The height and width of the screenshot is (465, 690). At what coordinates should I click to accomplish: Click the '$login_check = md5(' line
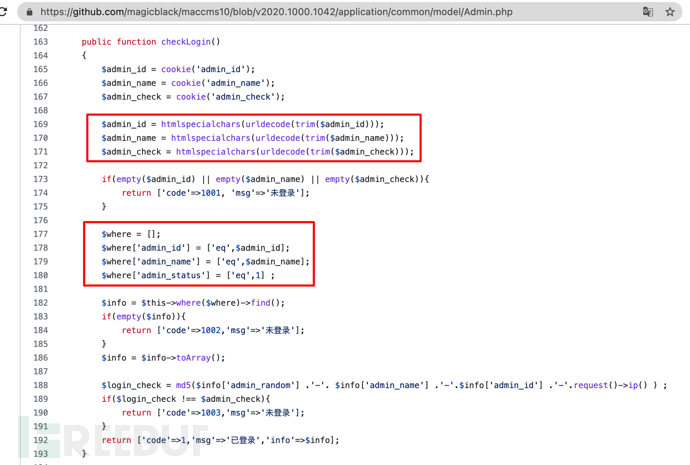384,385
